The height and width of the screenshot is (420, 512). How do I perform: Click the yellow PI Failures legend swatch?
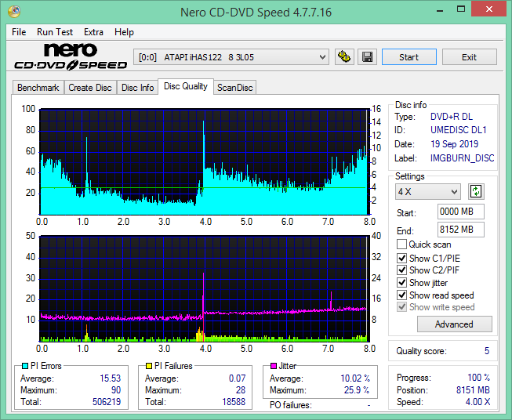(149, 366)
